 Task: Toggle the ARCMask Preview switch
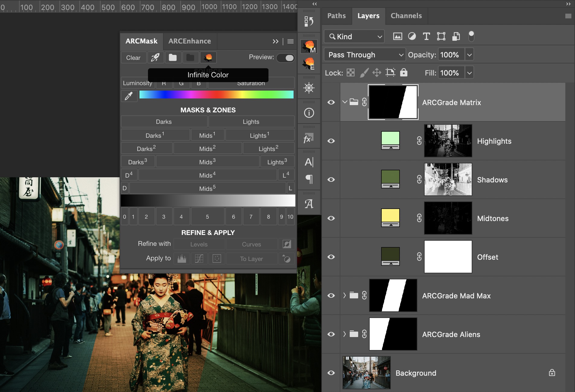tap(285, 58)
